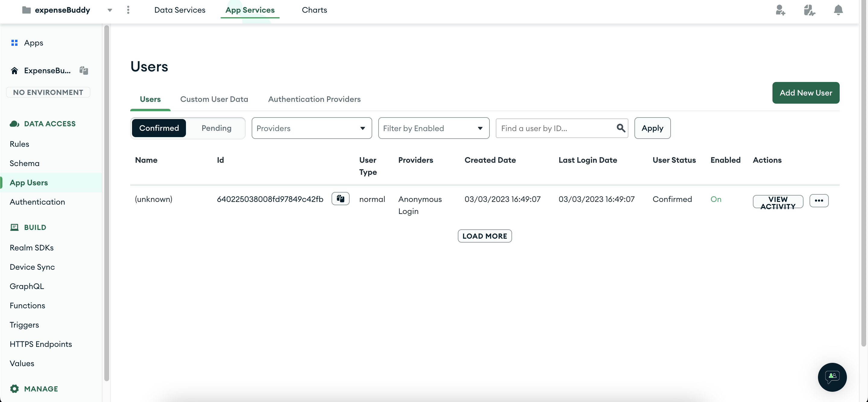Click the normal user type cell

click(372, 199)
